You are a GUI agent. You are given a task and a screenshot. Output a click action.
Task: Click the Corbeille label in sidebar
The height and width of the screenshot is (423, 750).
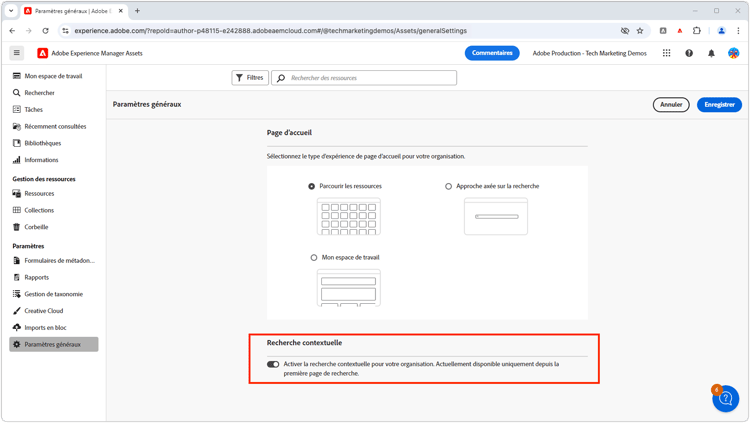coord(36,227)
